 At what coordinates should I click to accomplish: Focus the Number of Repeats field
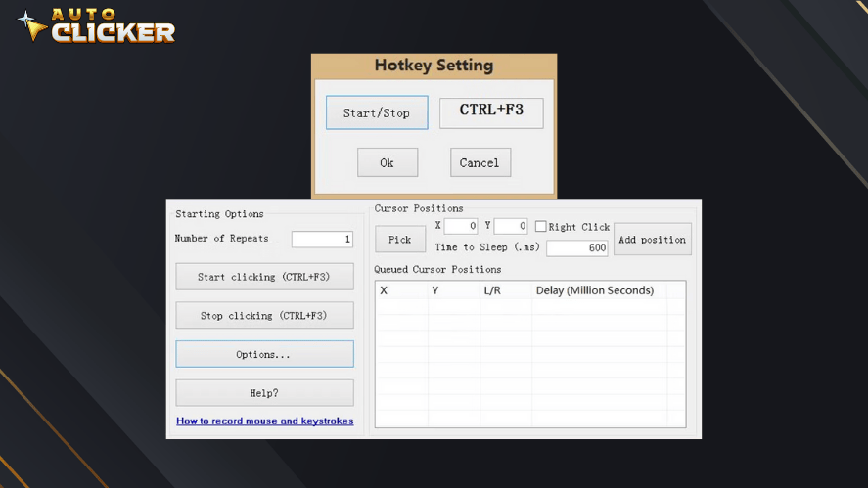[322, 239]
